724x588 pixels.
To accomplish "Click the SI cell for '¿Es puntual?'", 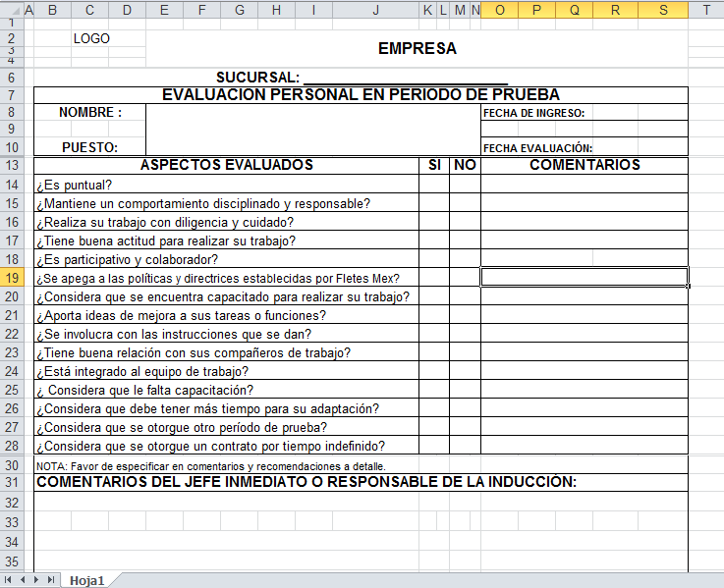I will 434,185.
